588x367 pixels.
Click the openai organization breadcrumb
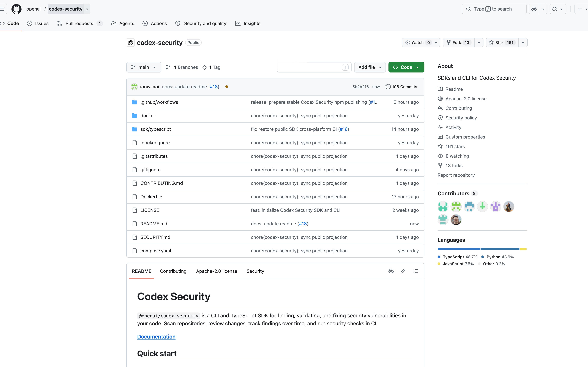coord(33,9)
